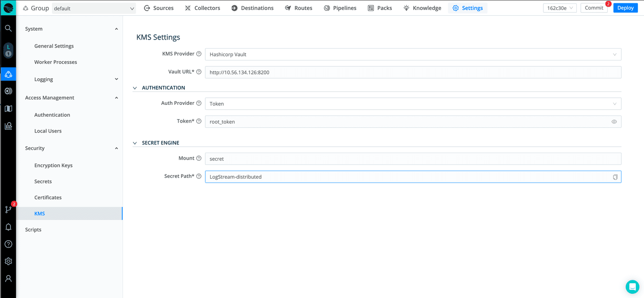Open the Group default selector
The height and width of the screenshot is (298, 644).
(x=93, y=9)
